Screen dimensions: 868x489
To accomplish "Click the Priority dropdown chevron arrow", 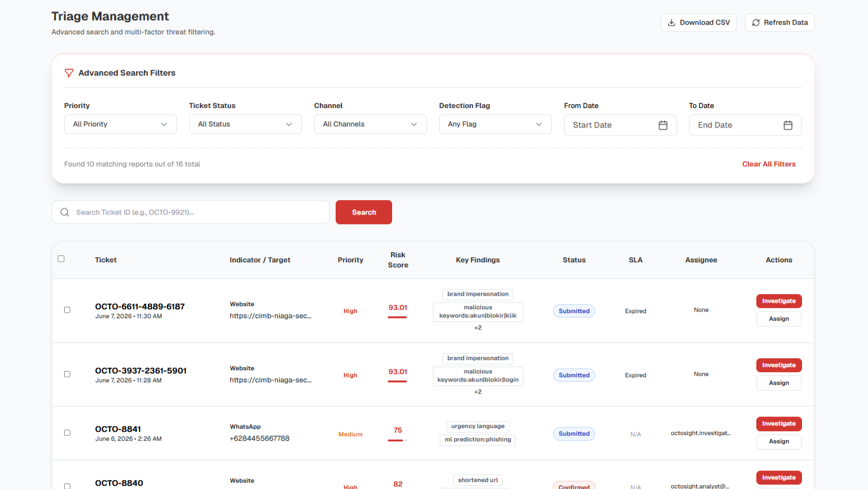I will [164, 124].
